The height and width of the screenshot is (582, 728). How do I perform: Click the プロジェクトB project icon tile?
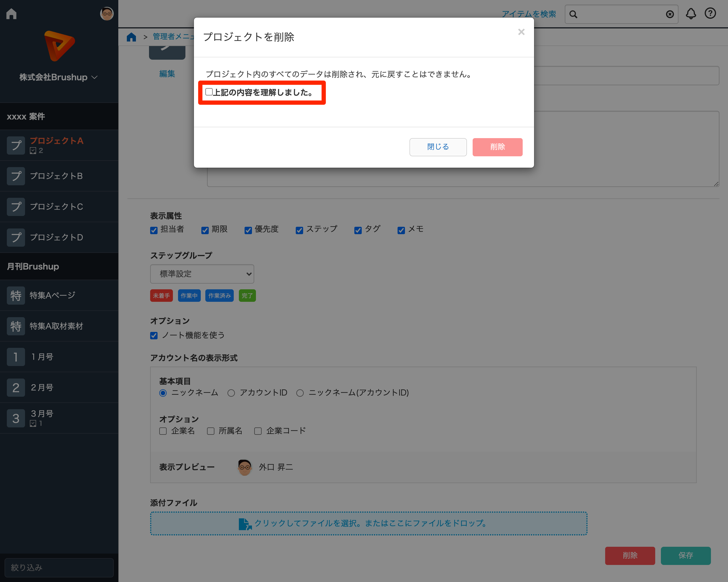coord(16,176)
